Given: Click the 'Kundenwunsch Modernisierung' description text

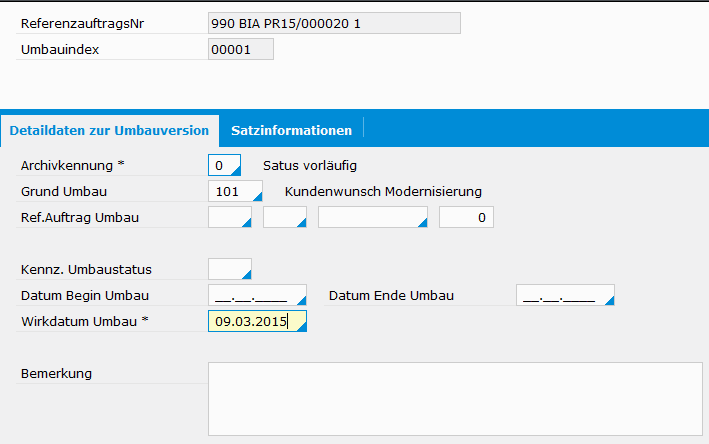Looking at the screenshot, I should [x=383, y=191].
